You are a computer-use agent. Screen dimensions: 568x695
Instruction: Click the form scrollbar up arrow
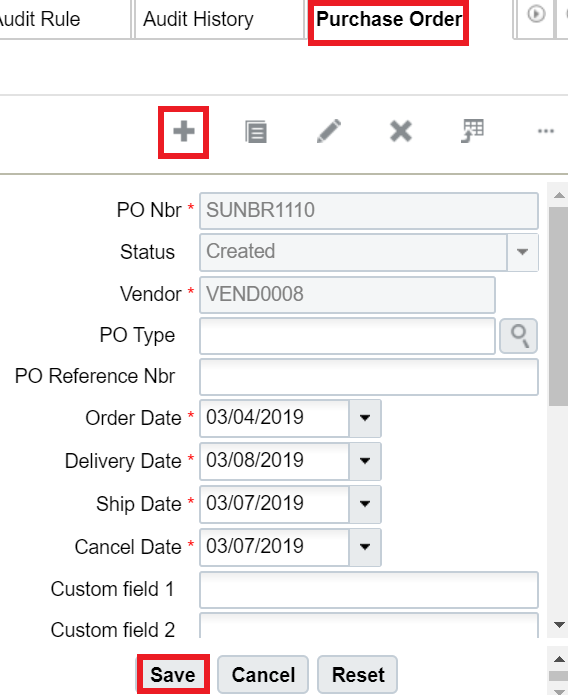[x=559, y=195]
